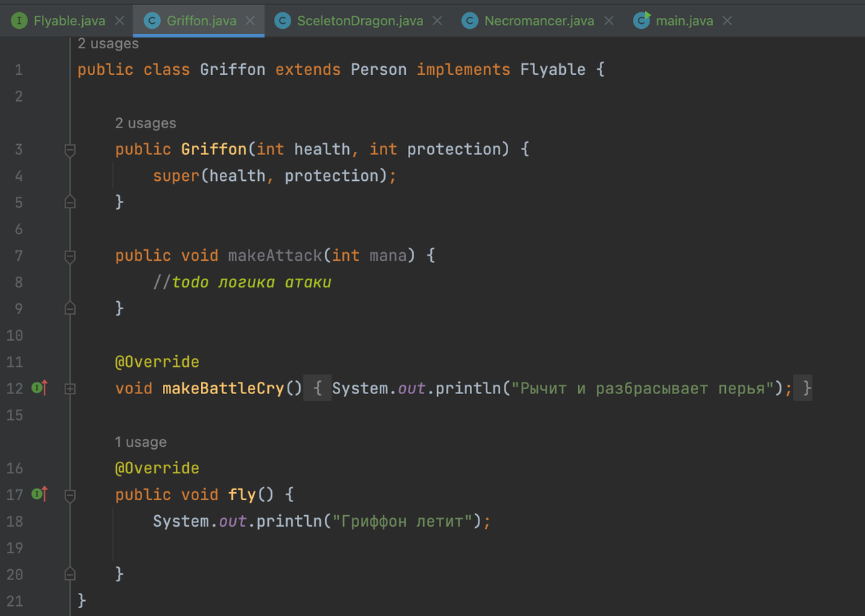865x616 pixels.
Task: Click the Necromancer.java class icon
Action: click(x=471, y=21)
